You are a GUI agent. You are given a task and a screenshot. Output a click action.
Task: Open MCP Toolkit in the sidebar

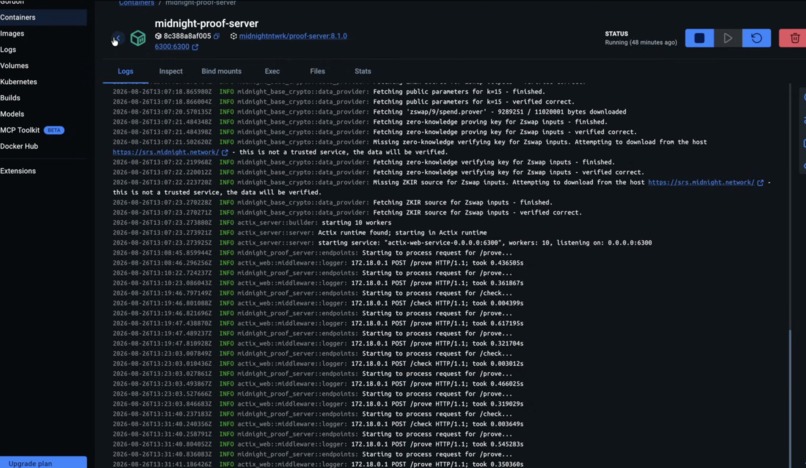point(43,130)
